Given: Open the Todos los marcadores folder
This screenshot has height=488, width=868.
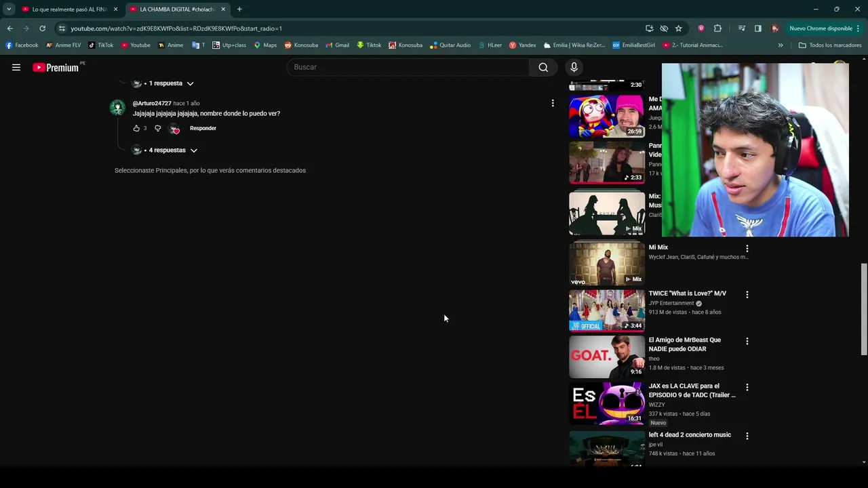Looking at the screenshot, I should pos(830,45).
